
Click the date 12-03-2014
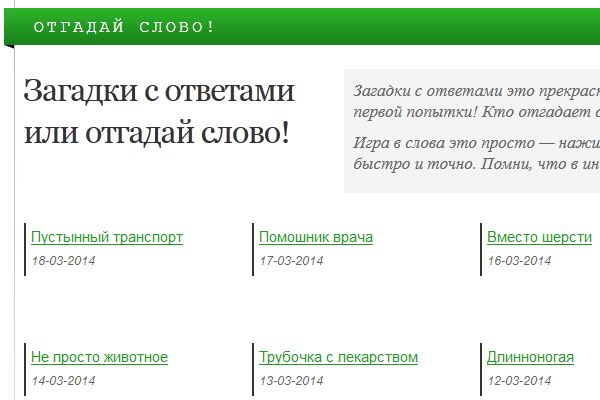(x=519, y=381)
